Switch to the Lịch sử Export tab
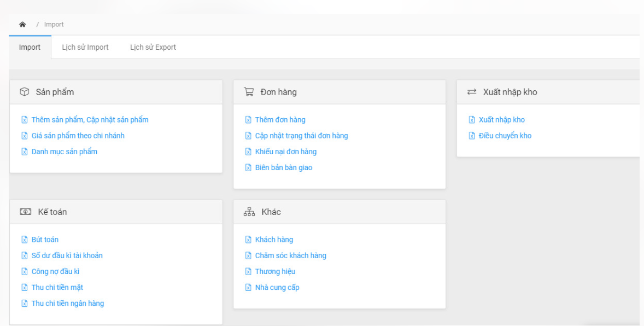 (x=153, y=47)
